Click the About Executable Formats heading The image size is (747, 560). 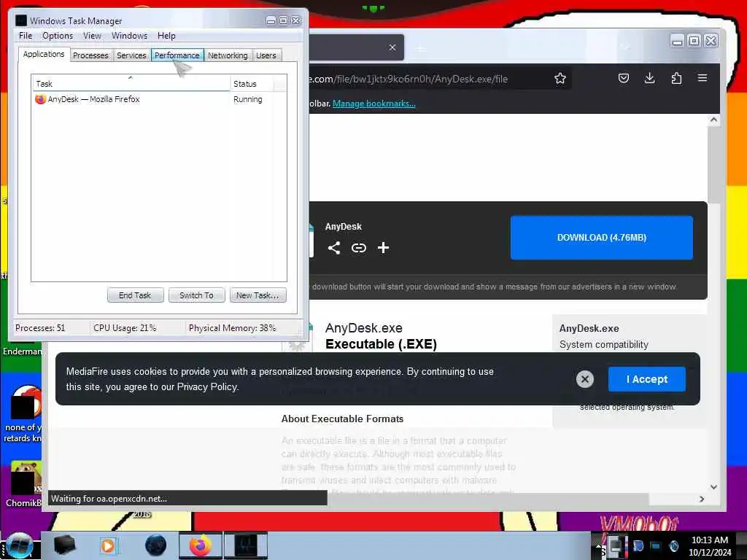(342, 419)
